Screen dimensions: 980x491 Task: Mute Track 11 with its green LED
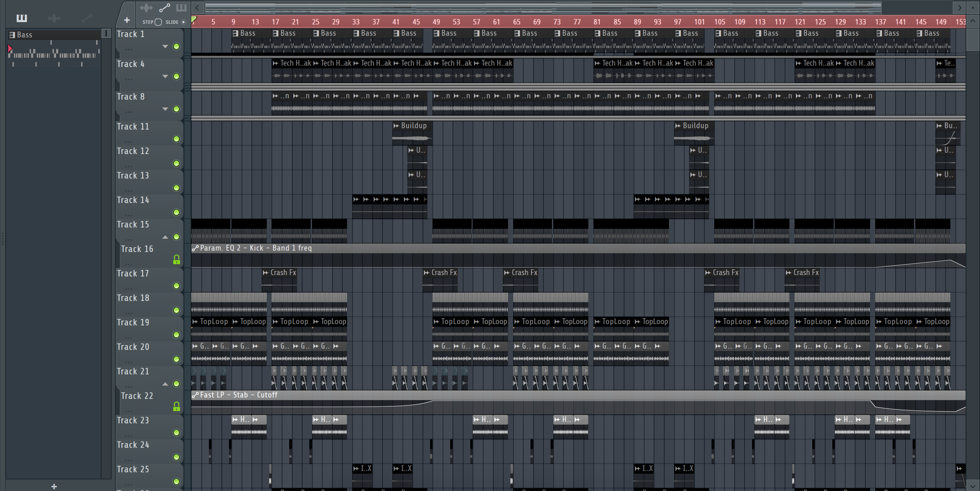coord(177,139)
